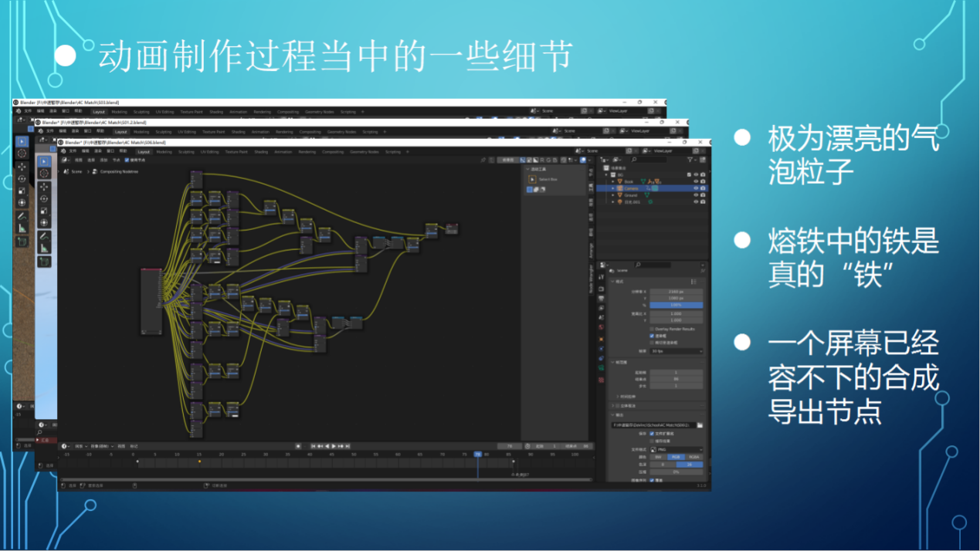Click the Select Box tool in sidebar

click(532, 179)
